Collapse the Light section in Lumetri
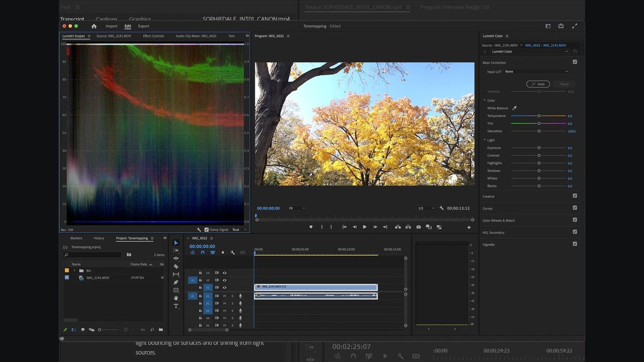Screen dimensions: 644x362 tap(484, 140)
